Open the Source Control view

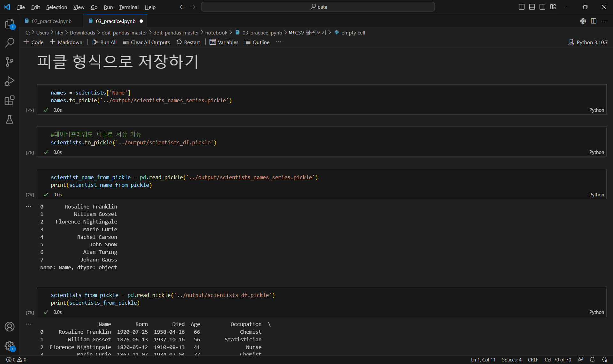click(10, 62)
